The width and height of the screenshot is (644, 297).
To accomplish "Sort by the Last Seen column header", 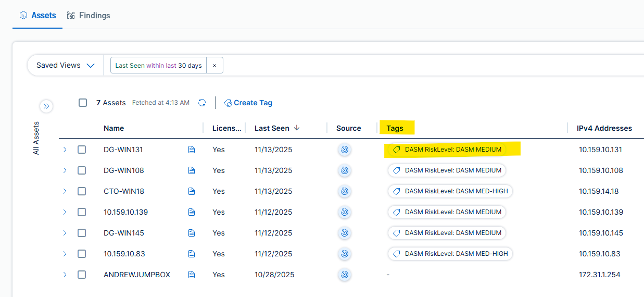I will pos(272,128).
